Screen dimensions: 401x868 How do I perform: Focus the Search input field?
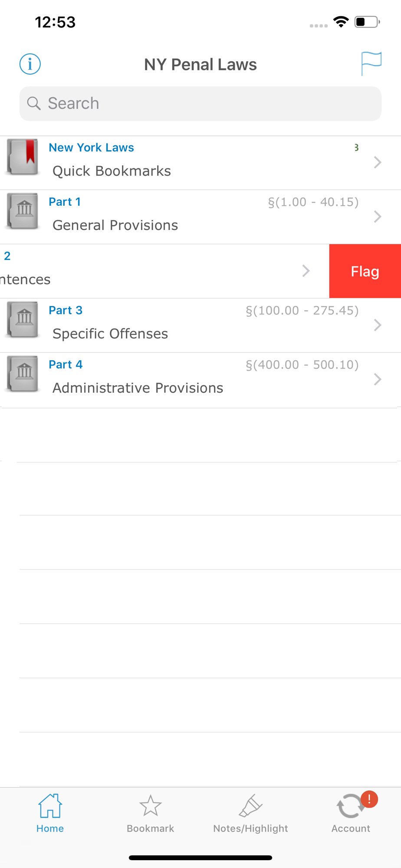tap(200, 104)
